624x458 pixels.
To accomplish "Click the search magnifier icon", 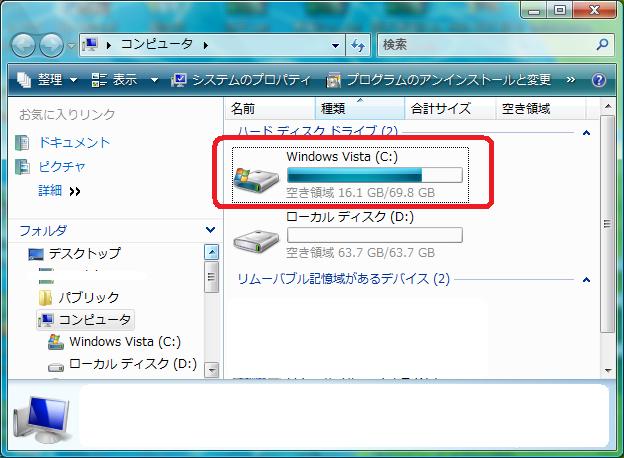I will coord(603,44).
